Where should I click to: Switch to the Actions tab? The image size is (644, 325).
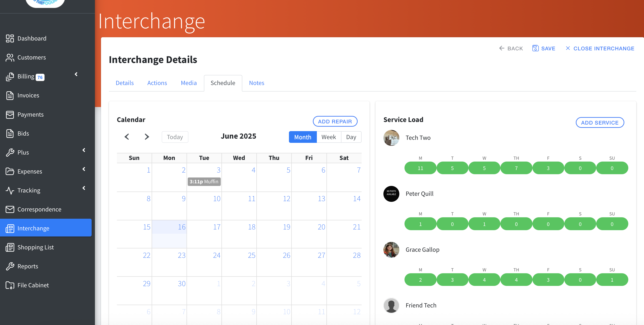click(157, 83)
